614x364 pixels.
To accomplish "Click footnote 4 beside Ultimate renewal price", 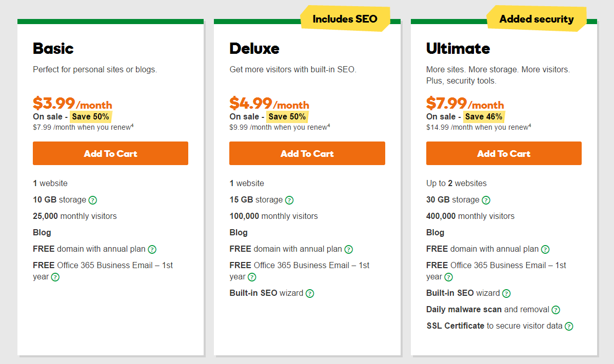I will pos(529,126).
